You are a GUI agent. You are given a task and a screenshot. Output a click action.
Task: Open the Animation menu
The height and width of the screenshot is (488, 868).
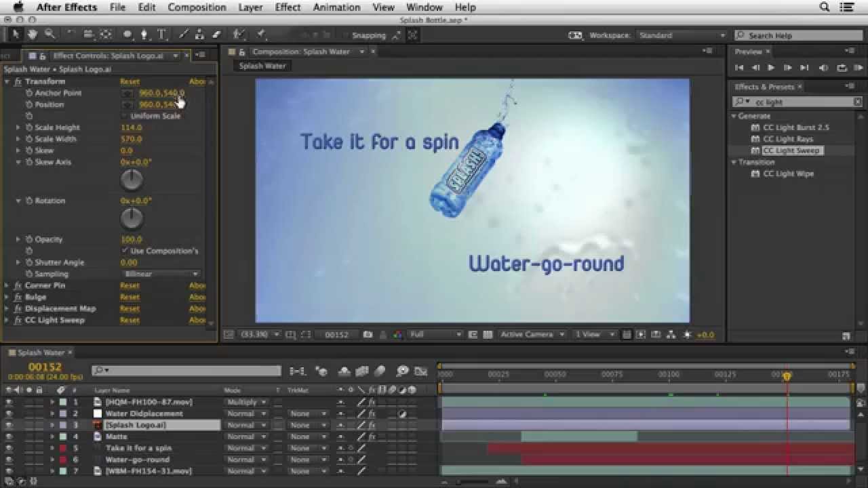point(336,7)
